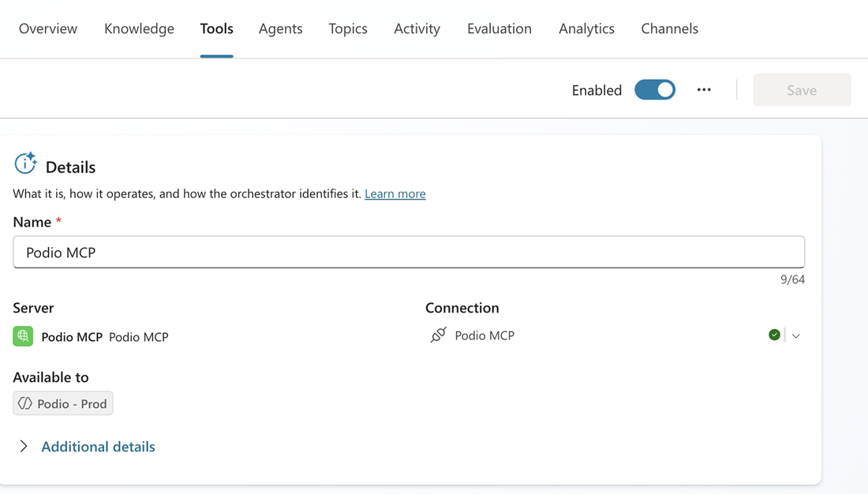
Task: Expand the Additional details chevron
Action: (x=23, y=447)
